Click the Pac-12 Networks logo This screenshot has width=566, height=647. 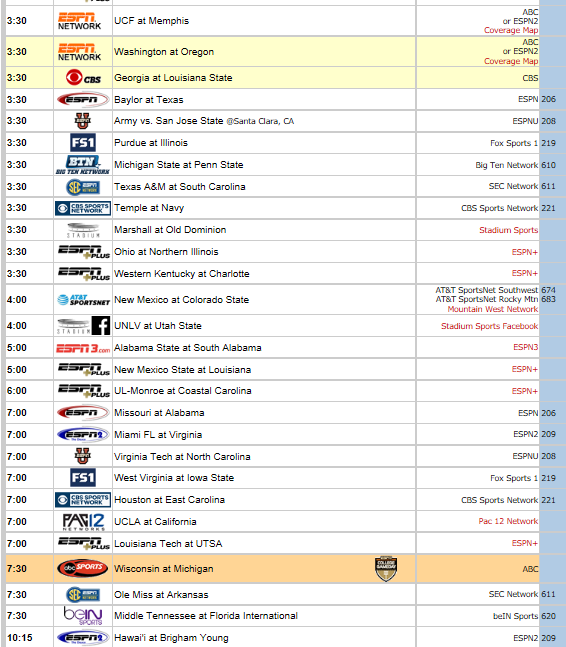tap(83, 522)
